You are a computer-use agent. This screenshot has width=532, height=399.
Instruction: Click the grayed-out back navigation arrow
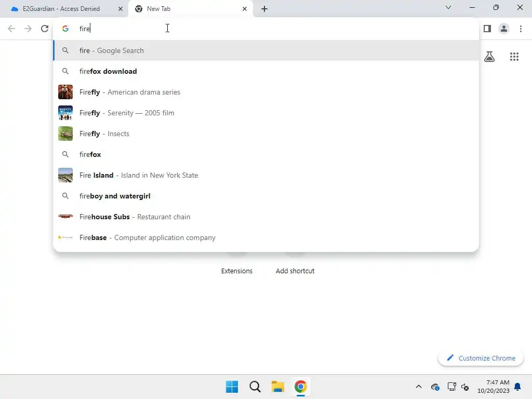click(11, 29)
